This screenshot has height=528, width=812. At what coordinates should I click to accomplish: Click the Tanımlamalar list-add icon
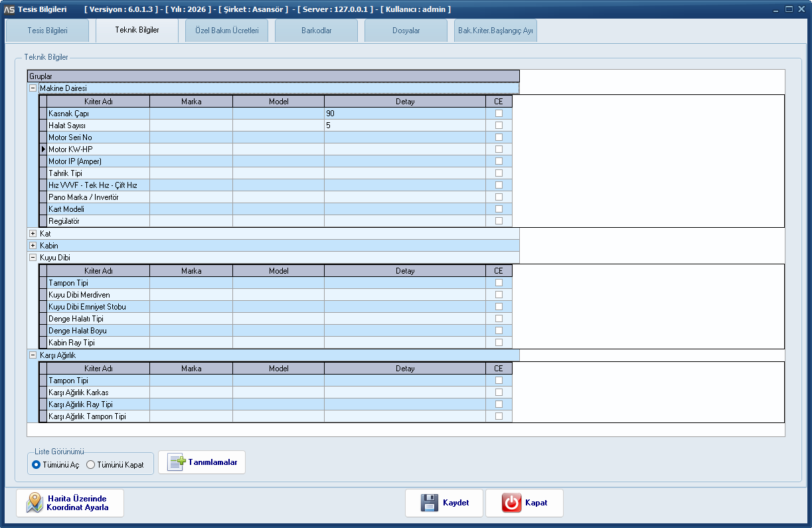click(175, 462)
